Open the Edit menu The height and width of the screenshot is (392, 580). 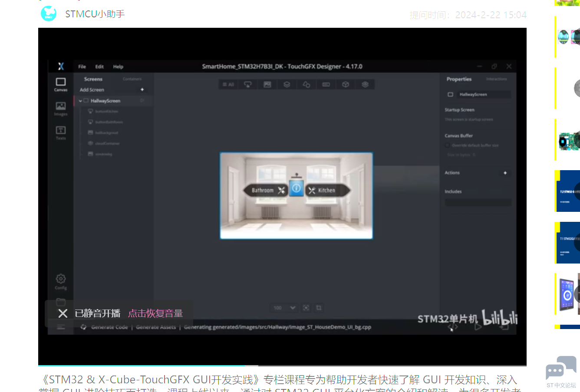point(99,66)
